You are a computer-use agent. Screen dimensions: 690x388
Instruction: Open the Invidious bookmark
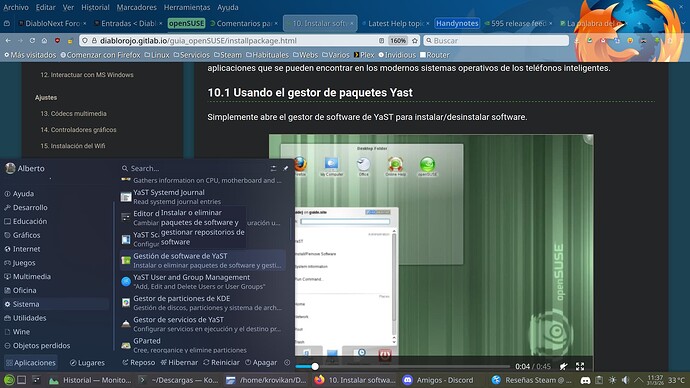397,55
